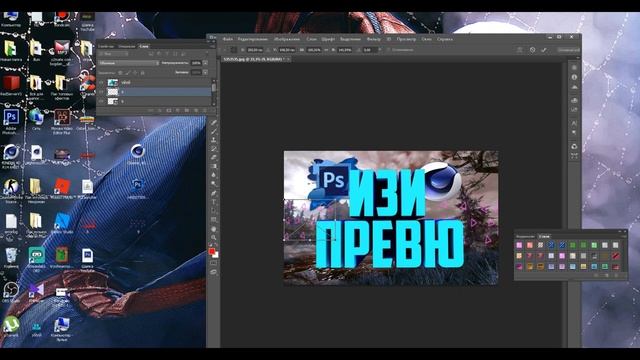640x360 pixels.
Task: Toggle visibility of the third layer
Action: point(102,101)
